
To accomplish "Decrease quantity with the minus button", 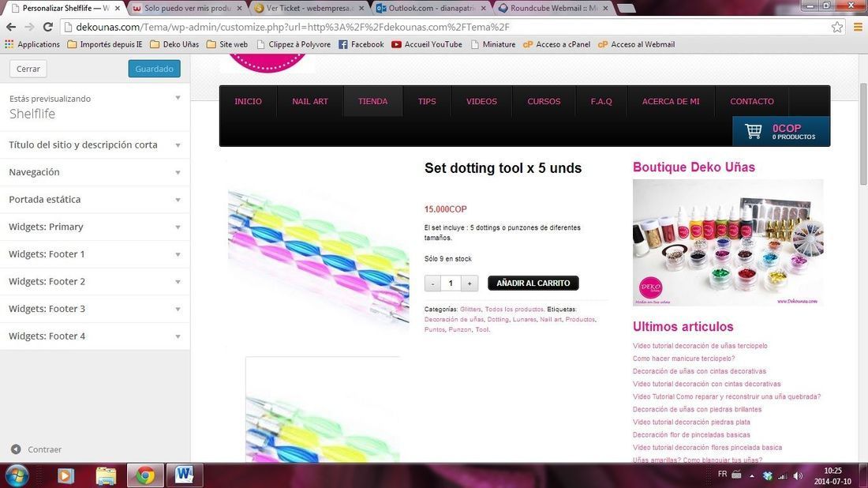I will coord(433,283).
